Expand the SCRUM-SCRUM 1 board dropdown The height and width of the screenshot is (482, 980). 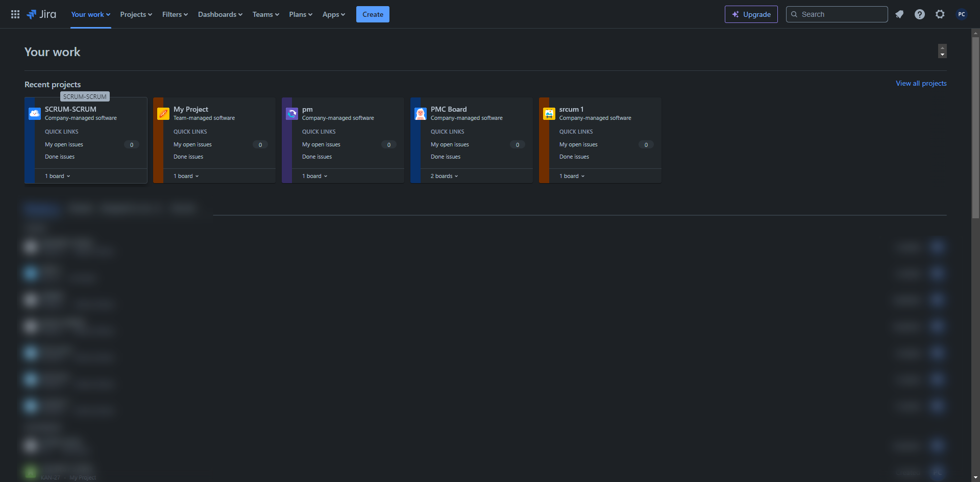point(58,176)
